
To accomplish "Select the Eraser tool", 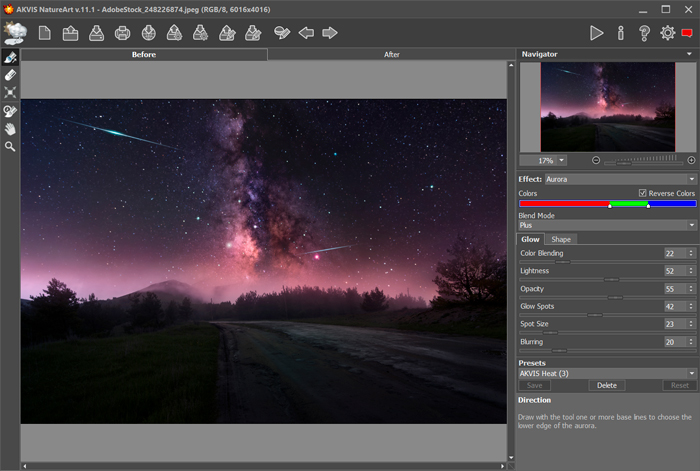I will 10,75.
